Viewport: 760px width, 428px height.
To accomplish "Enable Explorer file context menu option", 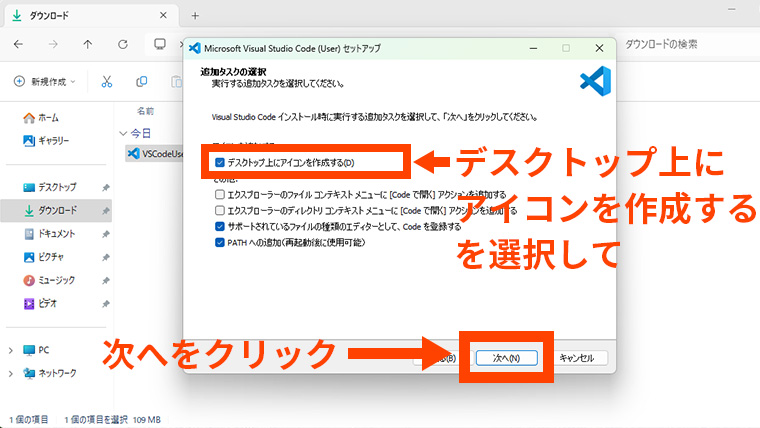I will tap(220, 195).
